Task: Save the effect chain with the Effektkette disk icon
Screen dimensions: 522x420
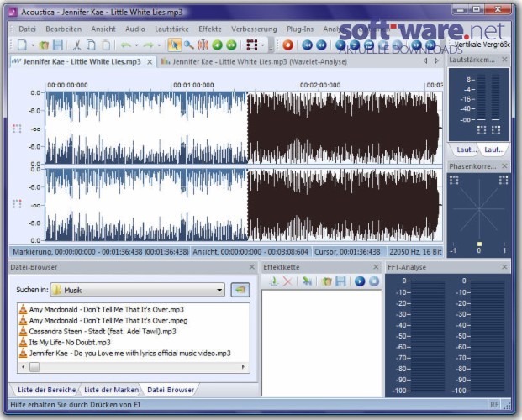Action: 341,281
